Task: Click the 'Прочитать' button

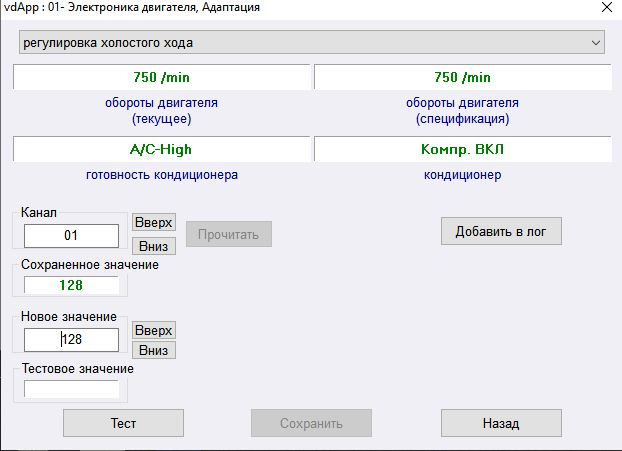Action: point(228,234)
